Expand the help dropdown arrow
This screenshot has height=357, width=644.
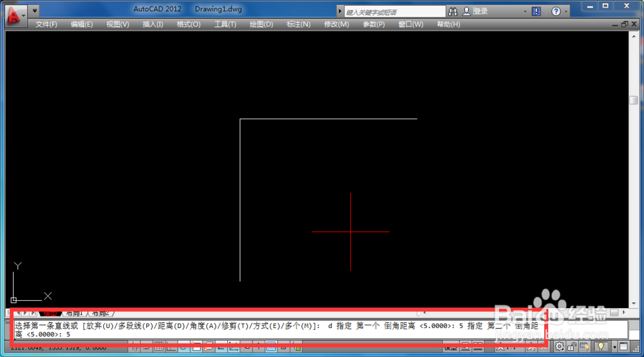(x=566, y=12)
